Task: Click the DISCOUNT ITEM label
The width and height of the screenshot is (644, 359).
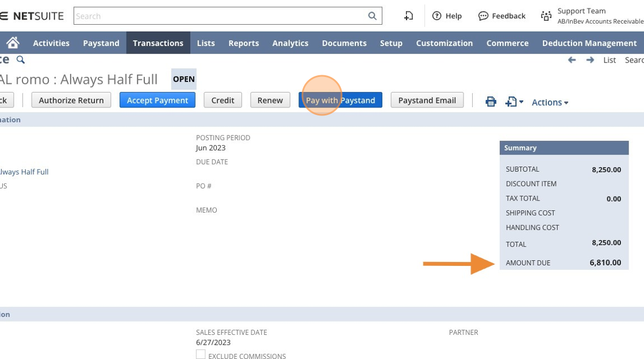Action: (531, 184)
